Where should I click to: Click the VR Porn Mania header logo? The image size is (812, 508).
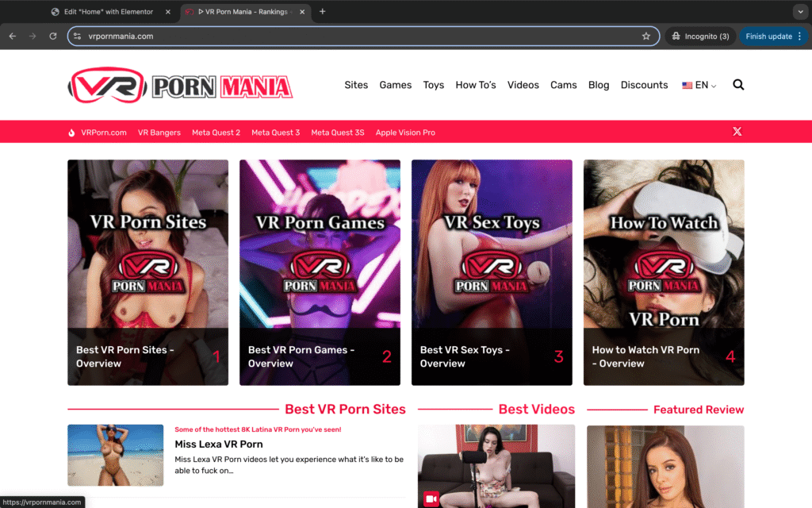[180, 85]
